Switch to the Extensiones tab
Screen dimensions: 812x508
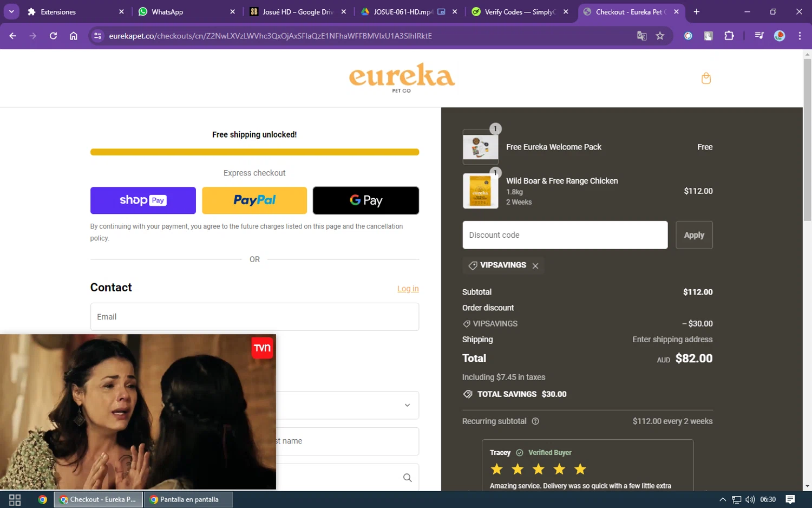tap(76, 11)
